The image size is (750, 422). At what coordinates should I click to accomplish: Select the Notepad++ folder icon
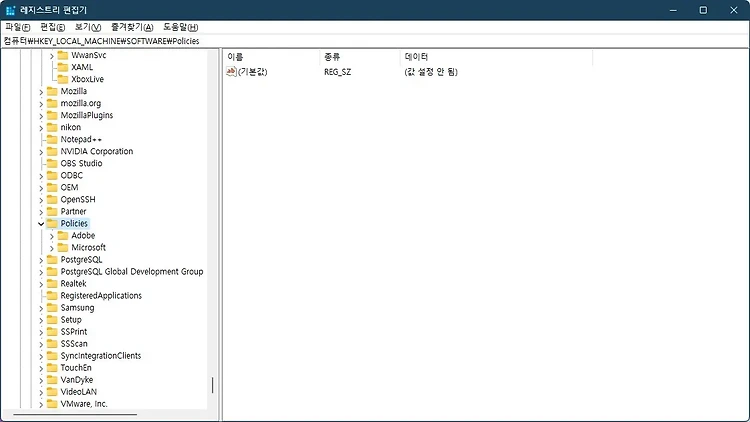pyautogui.click(x=52, y=139)
